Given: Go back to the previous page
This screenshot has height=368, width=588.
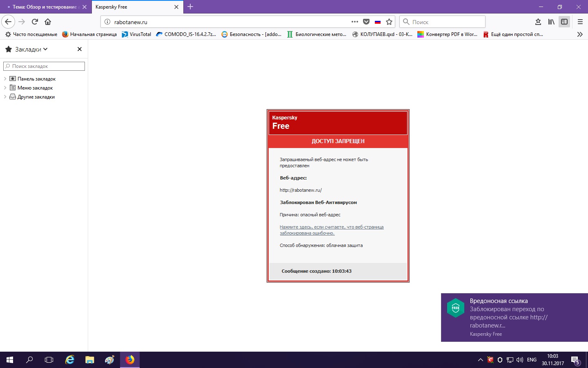Looking at the screenshot, I should coord(8,22).
